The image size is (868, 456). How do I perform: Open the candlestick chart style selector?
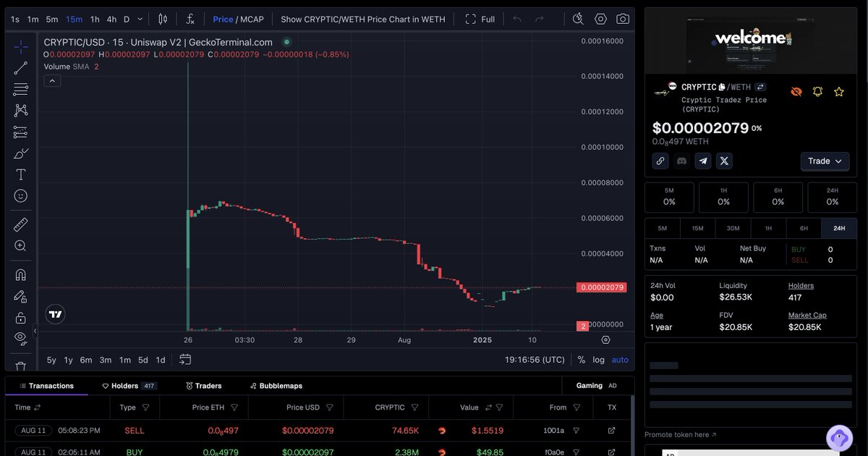(x=162, y=20)
